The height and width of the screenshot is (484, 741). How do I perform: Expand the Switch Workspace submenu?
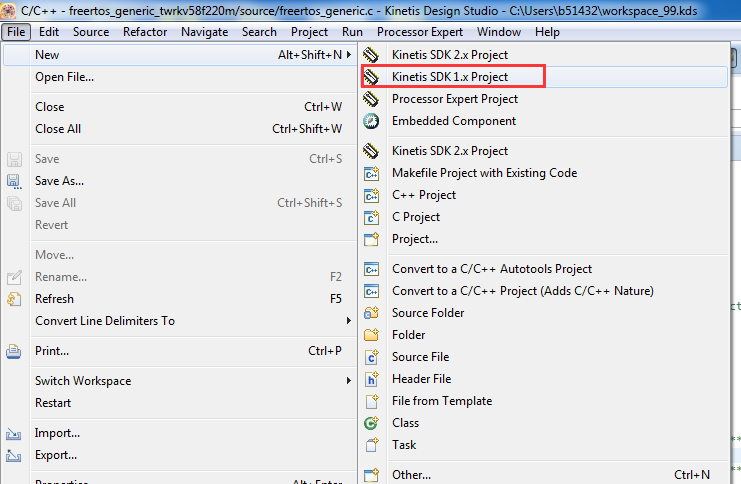click(349, 381)
